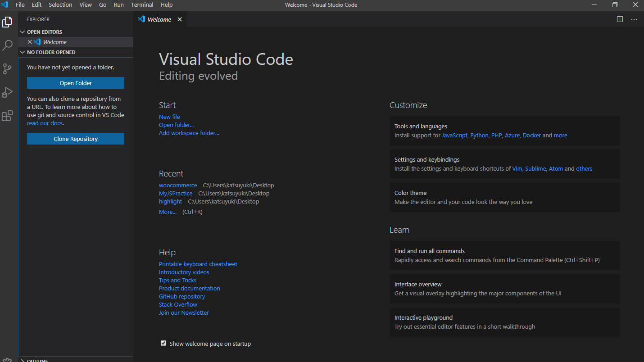Open the Terminal menu
The image size is (644, 362).
tap(142, 5)
